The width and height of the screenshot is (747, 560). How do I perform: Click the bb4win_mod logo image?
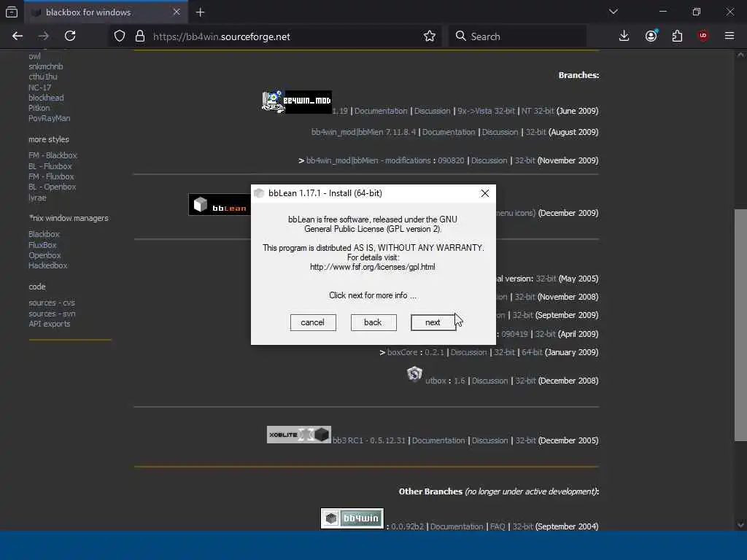(296, 101)
